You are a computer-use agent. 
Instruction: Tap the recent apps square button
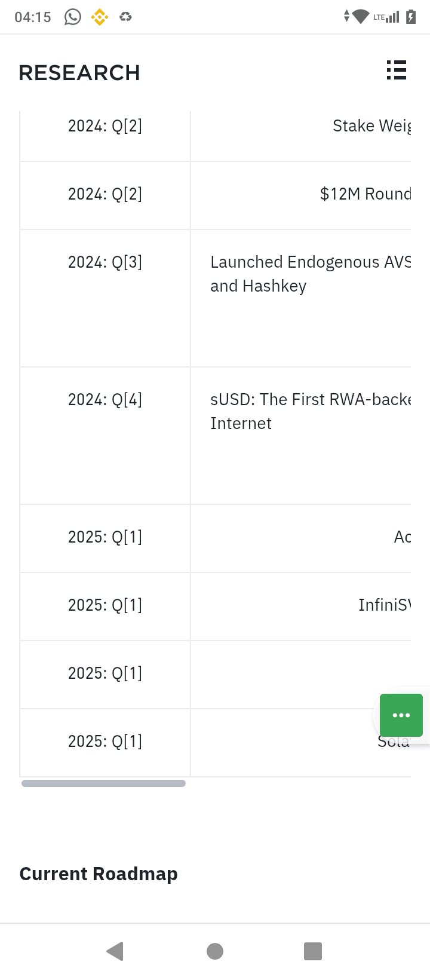(313, 951)
